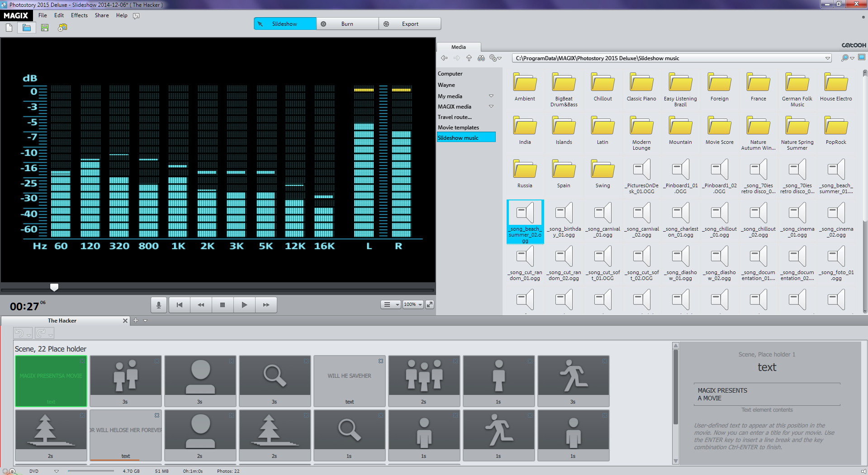Click the Text element contents field

click(767, 394)
